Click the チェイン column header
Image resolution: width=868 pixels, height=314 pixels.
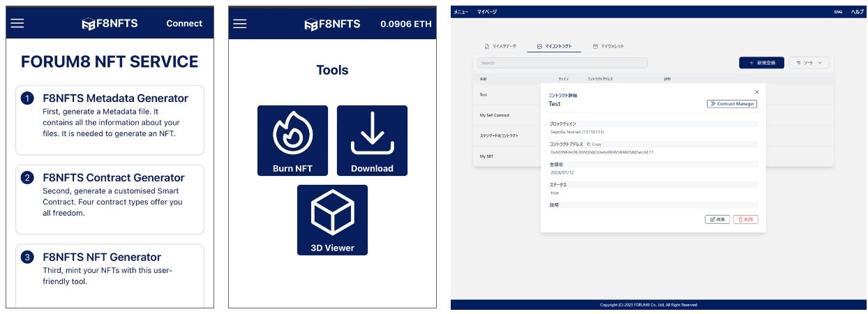[563, 79]
